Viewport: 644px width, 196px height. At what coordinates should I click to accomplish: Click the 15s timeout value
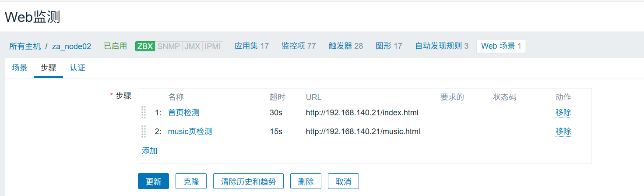276,132
